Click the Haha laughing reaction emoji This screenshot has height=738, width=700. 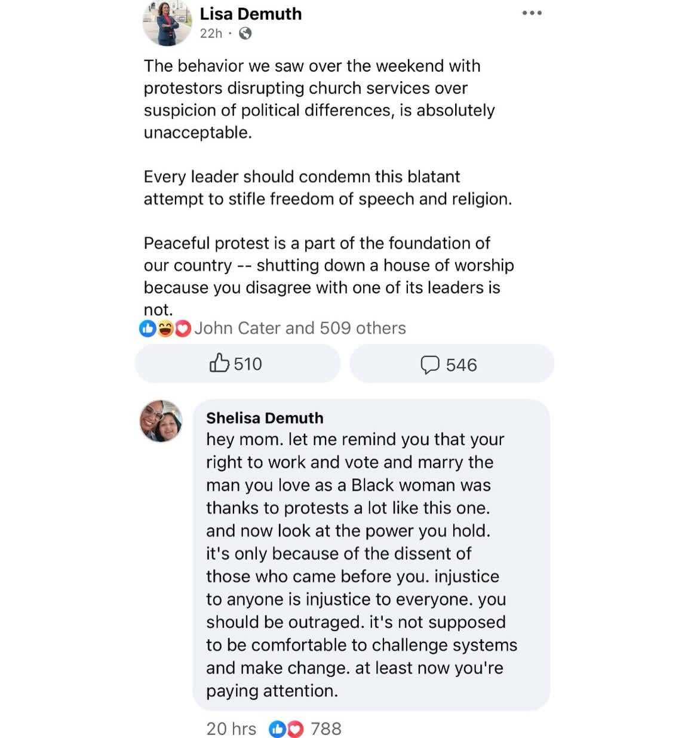pos(165,328)
